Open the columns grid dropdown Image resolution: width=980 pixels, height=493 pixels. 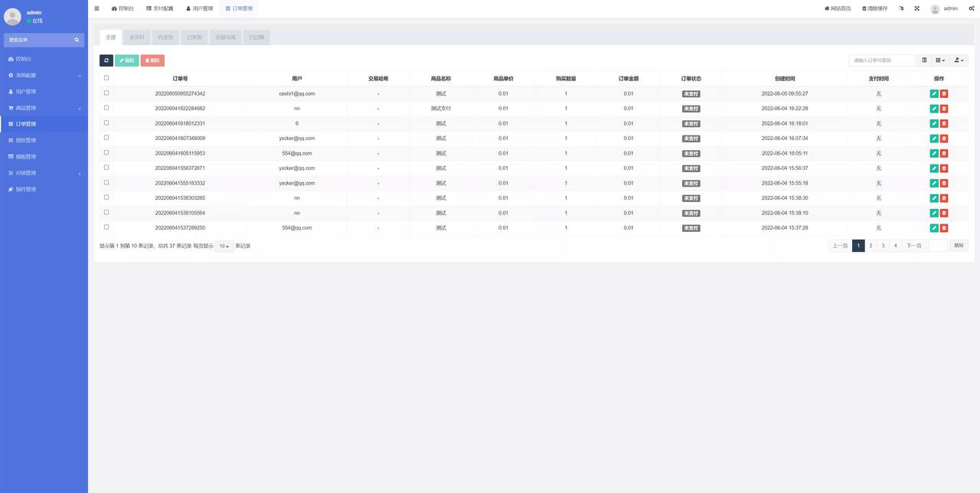click(940, 60)
